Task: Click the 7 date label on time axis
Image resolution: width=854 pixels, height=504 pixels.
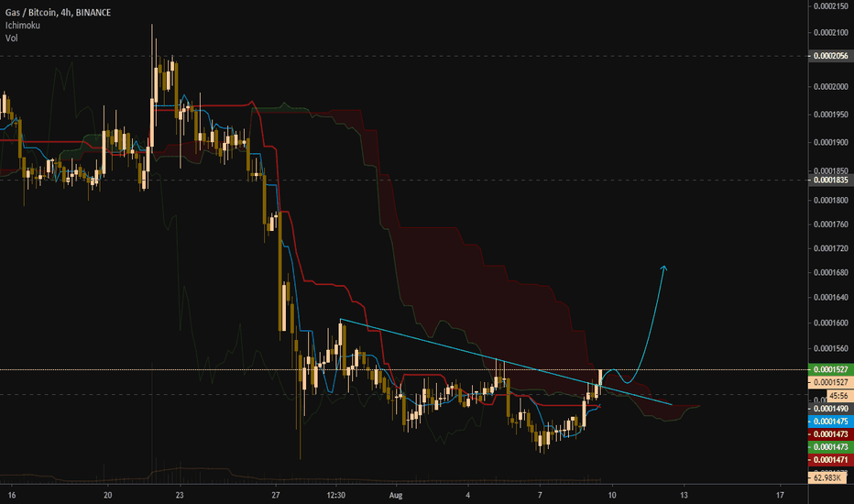Action: 540,495
